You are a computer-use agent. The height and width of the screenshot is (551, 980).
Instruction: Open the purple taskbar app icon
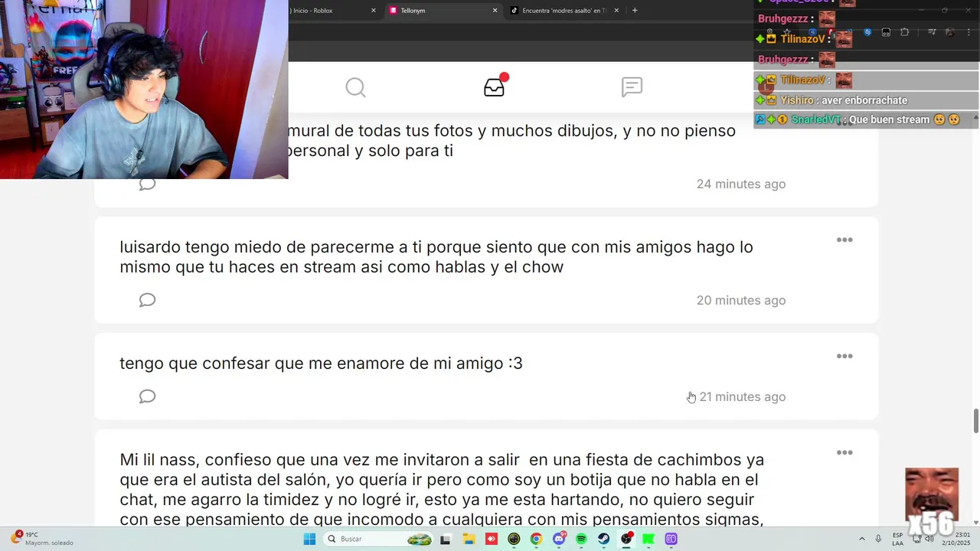point(671,539)
